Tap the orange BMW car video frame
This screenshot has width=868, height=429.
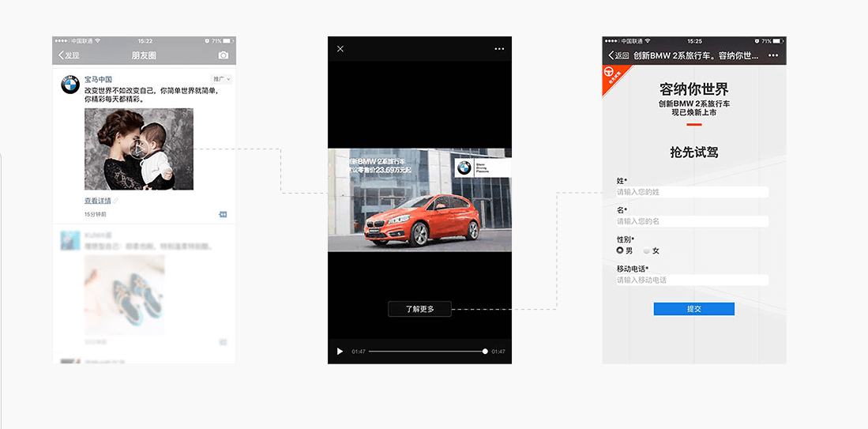[419, 200]
